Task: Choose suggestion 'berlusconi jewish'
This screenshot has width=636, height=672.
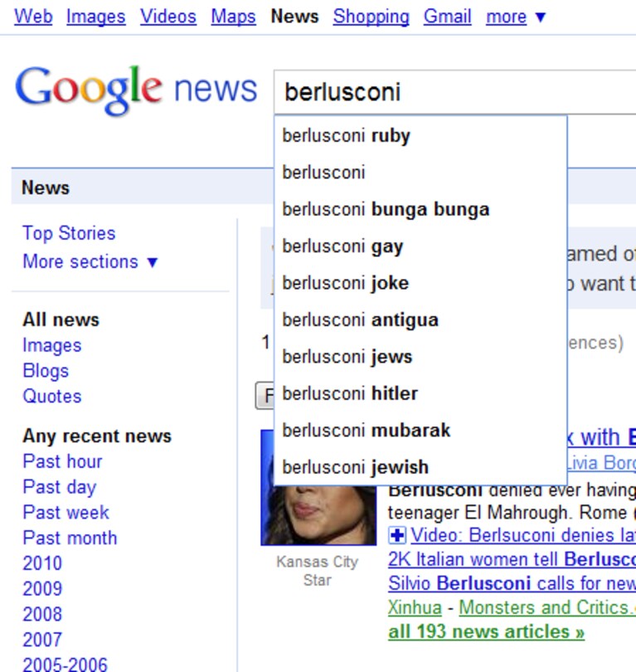Action: (420, 467)
